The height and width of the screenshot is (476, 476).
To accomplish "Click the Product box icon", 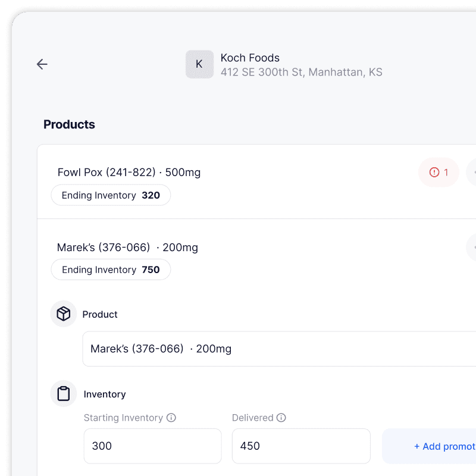I will (x=64, y=314).
